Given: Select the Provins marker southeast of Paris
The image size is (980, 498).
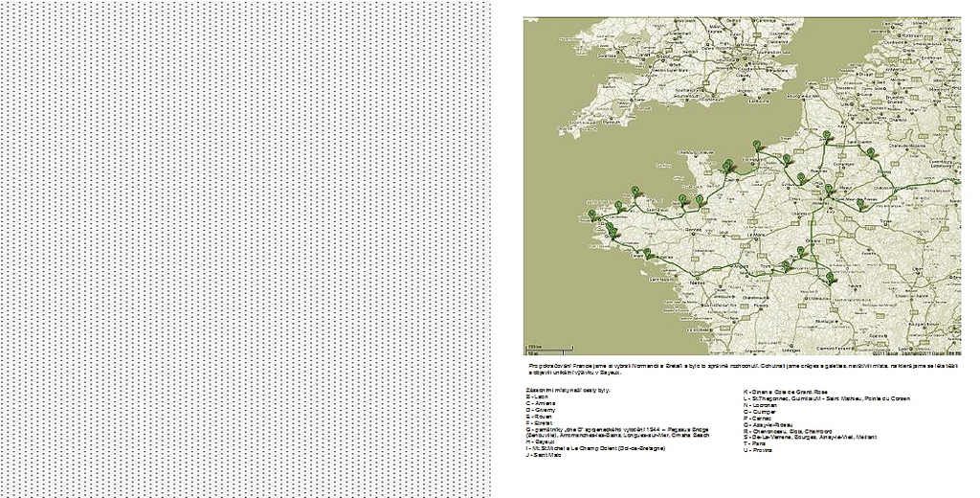Looking at the screenshot, I should click(859, 203).
